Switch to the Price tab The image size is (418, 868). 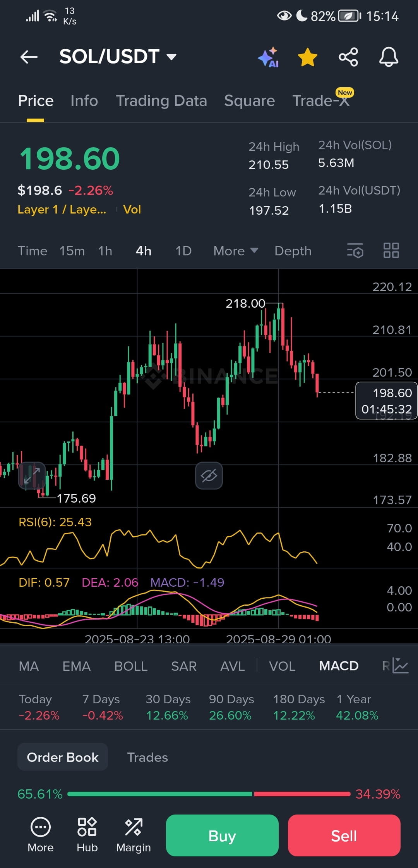pyautogui.click(x=36, y=101)
